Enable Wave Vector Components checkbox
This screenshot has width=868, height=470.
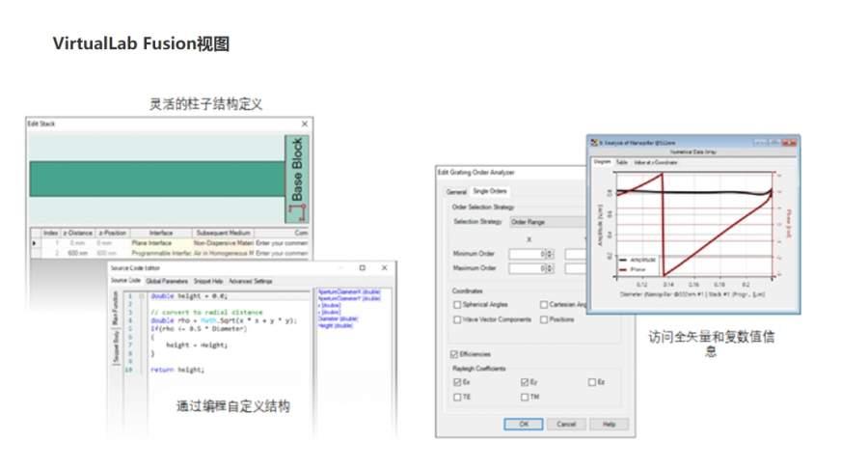pyautogui.click(x=457, y=319)
